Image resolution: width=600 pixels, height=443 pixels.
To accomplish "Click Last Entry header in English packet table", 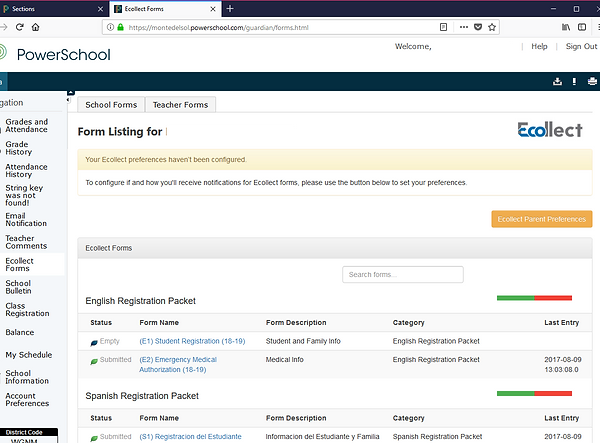I will pos(561,322).
